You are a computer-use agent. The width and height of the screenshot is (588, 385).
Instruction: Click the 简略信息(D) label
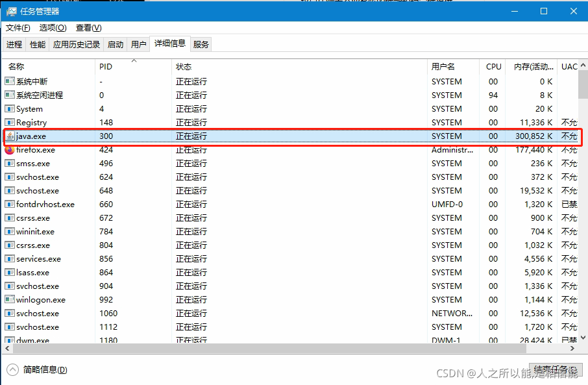(45, 370)
